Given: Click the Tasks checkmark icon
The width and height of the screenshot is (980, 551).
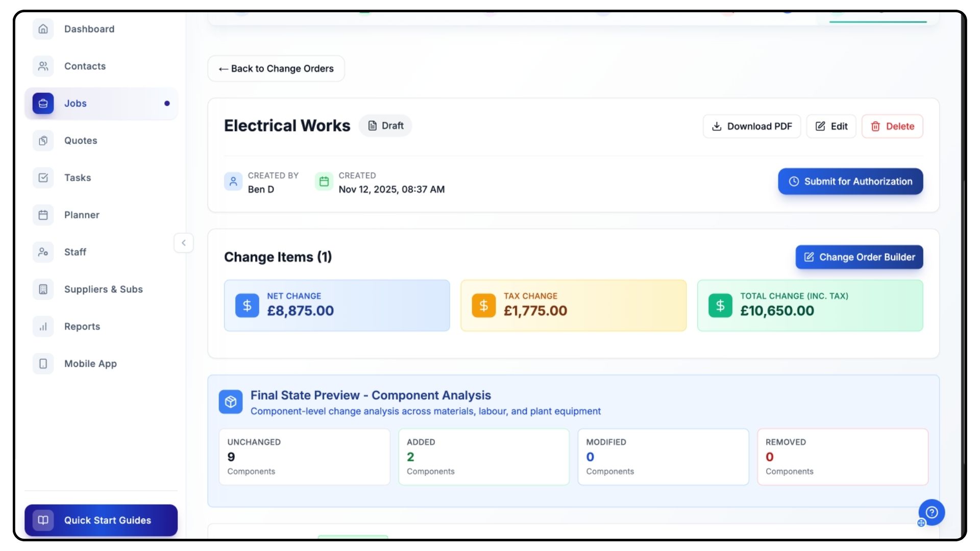Looking at the screenshot, I should [43, 178].
